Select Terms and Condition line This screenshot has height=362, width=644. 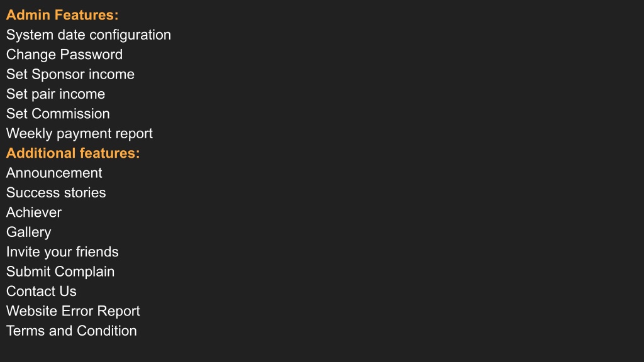point(71,331)
